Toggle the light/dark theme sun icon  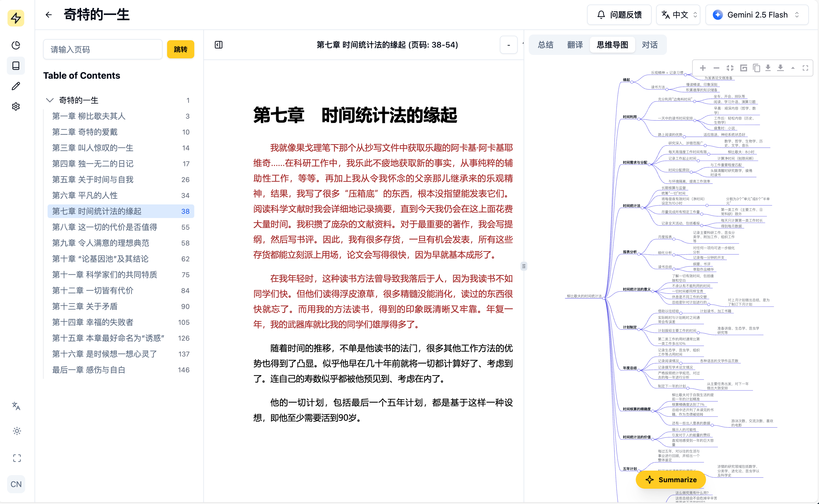(17, 431)
